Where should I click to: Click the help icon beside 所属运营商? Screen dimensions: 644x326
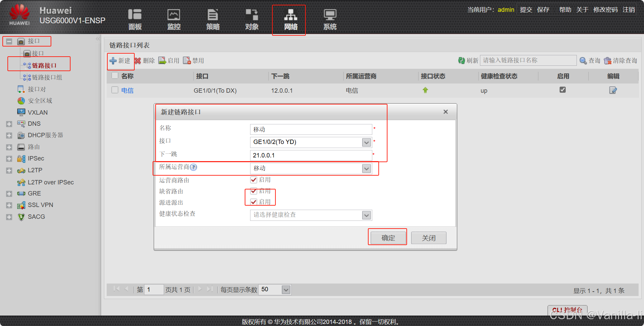point(193,167)
